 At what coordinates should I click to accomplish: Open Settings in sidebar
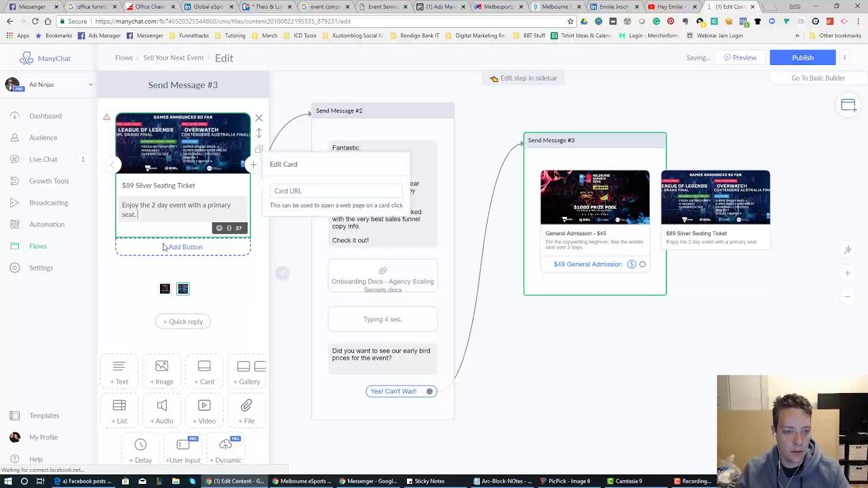point(41,268)
